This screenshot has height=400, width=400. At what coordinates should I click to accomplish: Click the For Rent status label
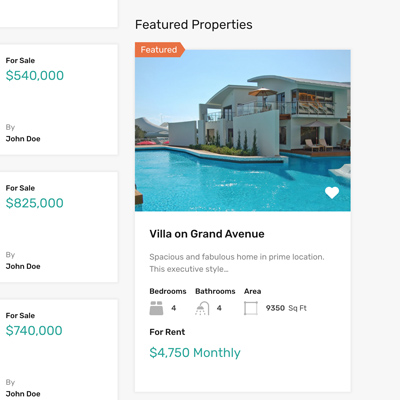(x=167, y=332)
